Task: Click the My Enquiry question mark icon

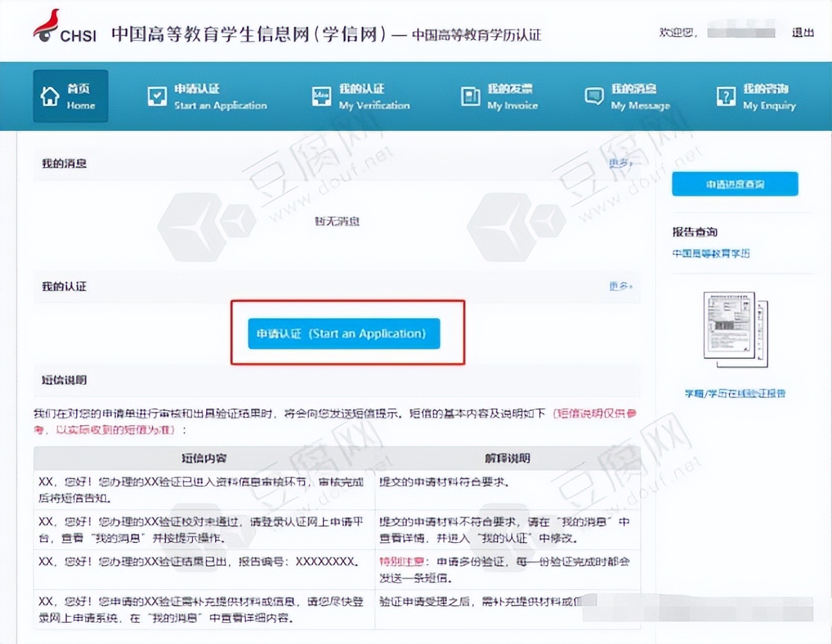Action: point(726,95)
